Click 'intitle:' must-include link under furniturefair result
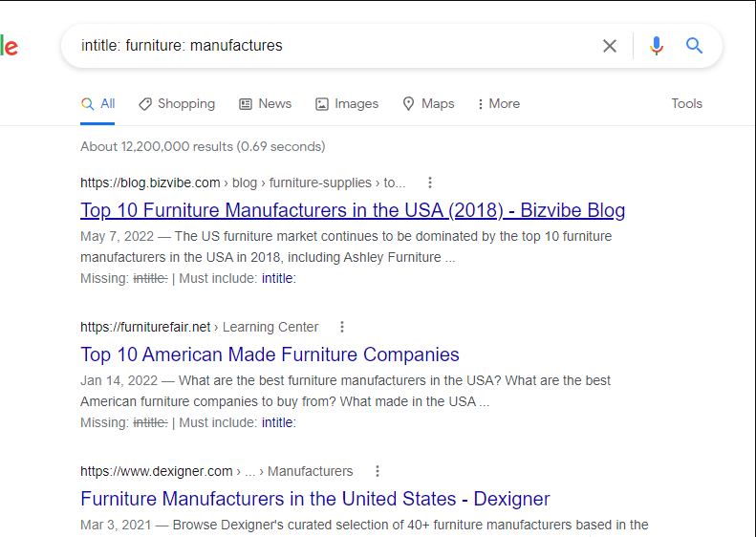Viewport: 756px width, 537px height. click(x=279, y=422)
